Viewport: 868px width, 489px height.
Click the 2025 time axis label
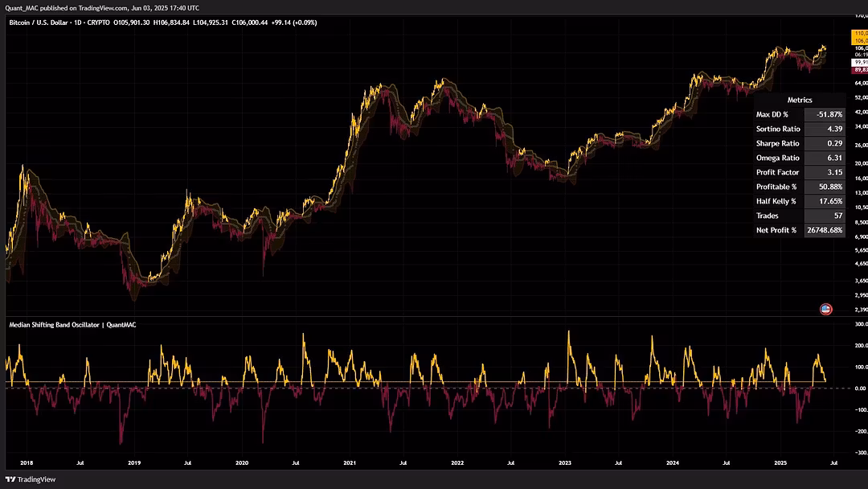pos(780,463)
